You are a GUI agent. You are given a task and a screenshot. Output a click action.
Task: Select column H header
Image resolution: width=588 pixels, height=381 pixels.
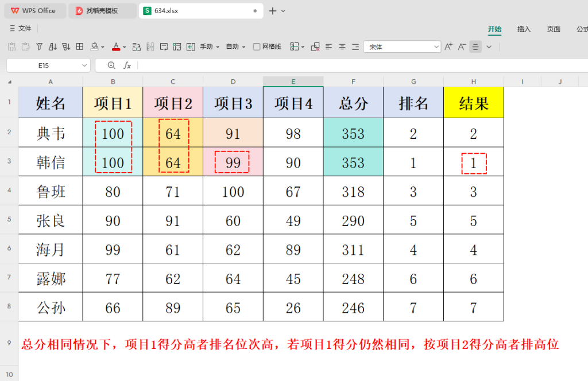474,81
